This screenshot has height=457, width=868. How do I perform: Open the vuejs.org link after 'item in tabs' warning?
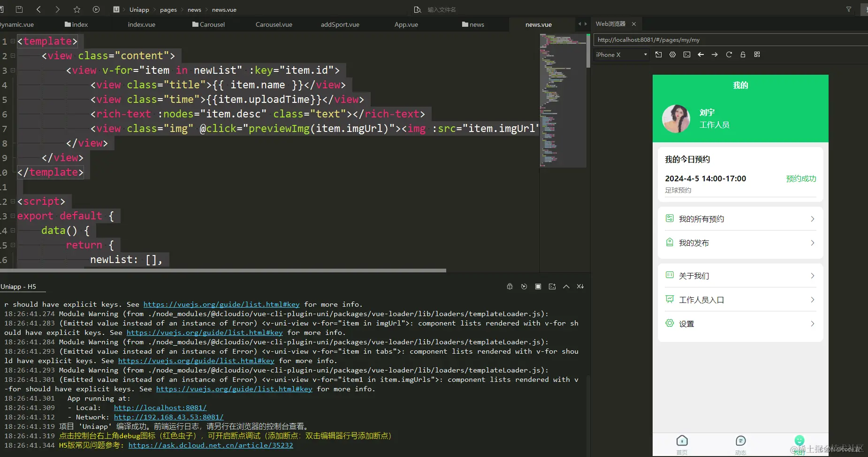point(196,361)
